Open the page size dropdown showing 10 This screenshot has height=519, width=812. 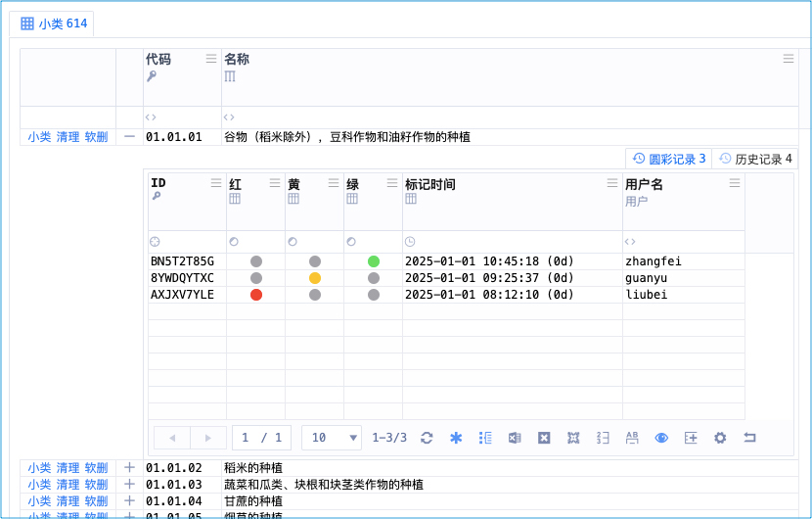[333, 438]
